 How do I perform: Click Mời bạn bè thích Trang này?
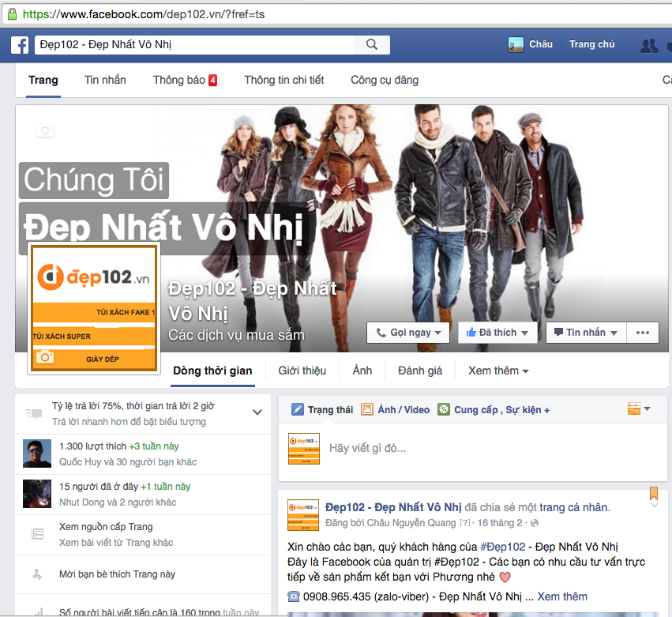117,574
